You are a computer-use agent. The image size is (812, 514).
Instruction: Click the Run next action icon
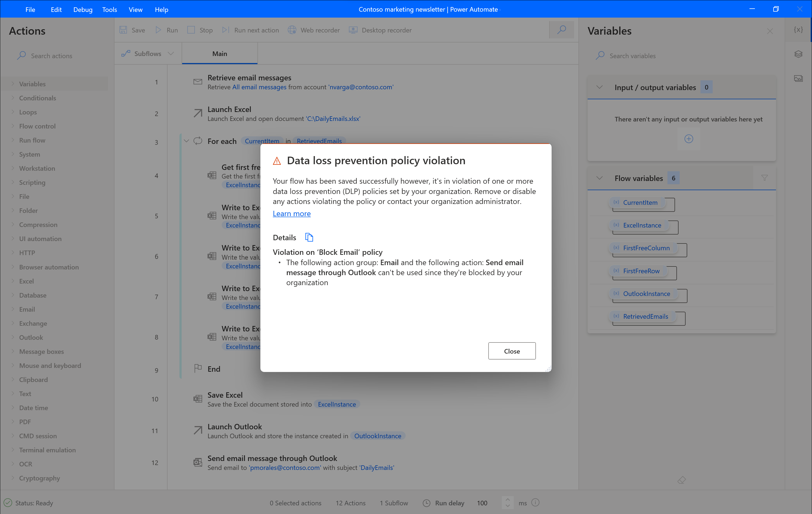point(225,30)
